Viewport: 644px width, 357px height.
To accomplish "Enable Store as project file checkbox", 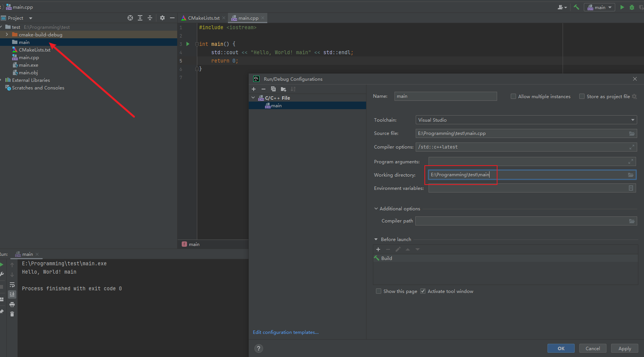I will 582,96.
